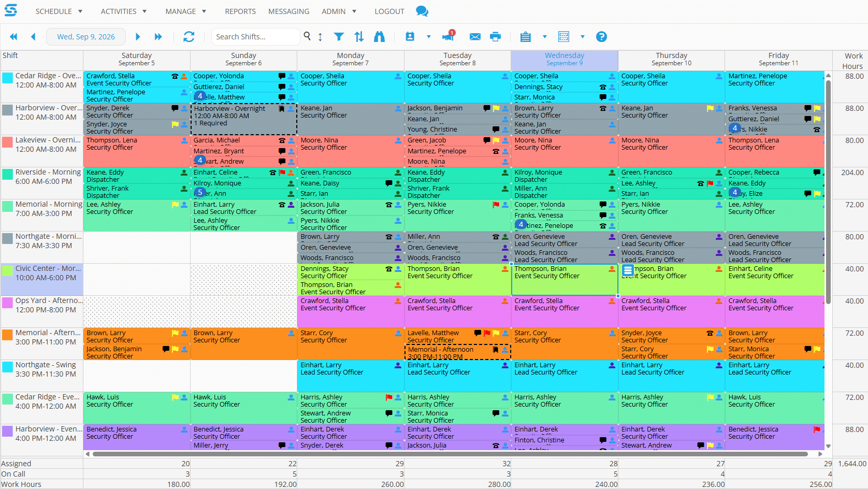Click the Ops Yard afternoon magenta color swatch

[8, 303]
